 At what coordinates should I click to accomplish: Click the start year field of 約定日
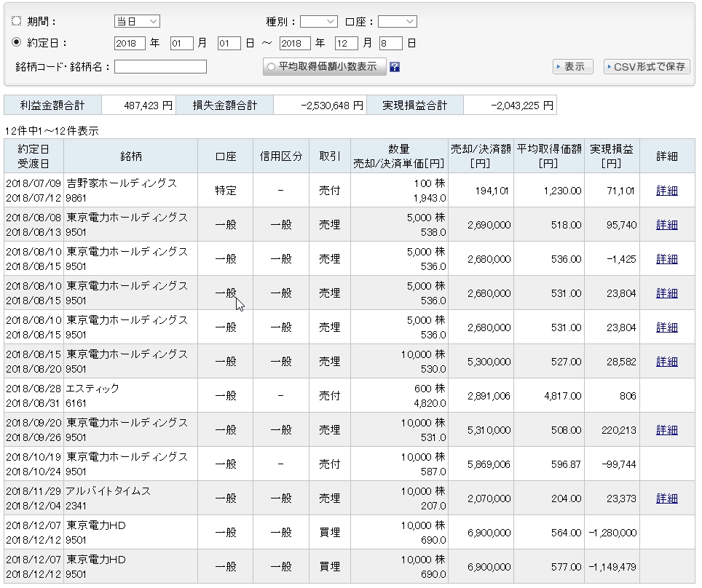coord(130,44)
